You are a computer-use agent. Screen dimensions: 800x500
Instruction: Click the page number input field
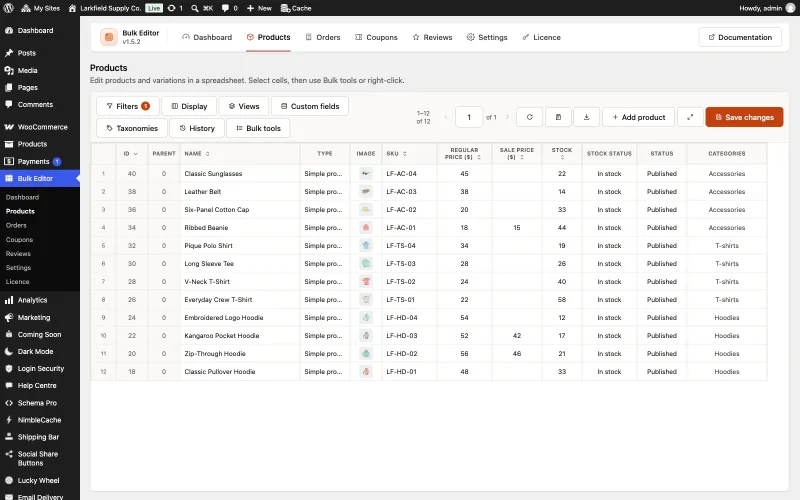pos(469,117)
